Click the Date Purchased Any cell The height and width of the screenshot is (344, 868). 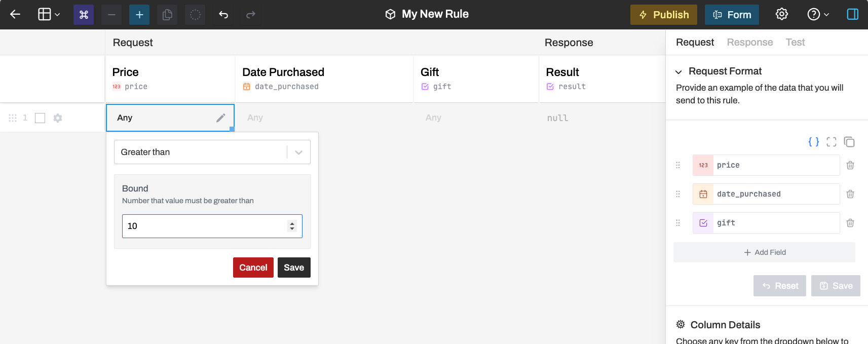[x=324, y=118]
